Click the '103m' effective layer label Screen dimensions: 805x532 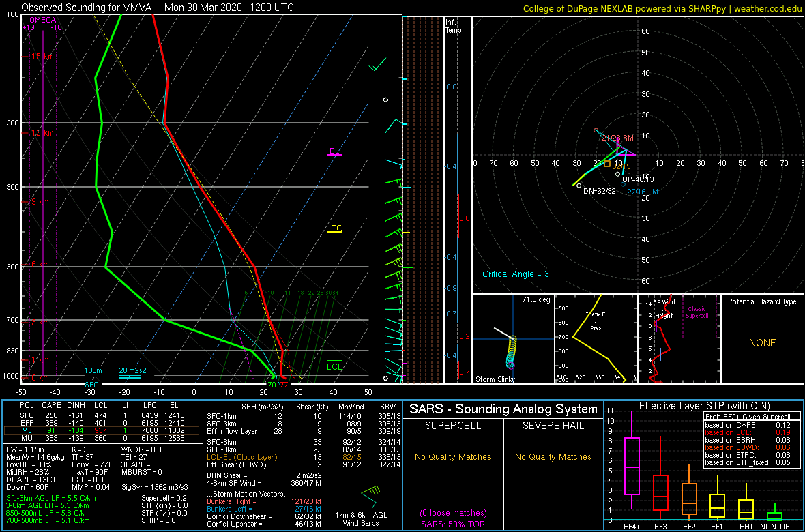94,370
